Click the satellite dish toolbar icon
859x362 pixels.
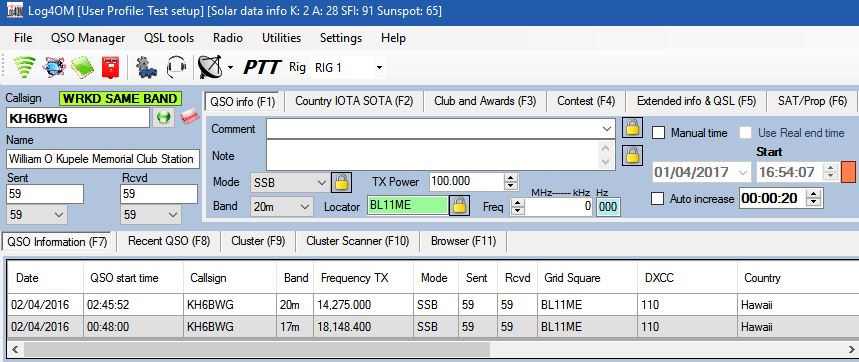point(210,67)
